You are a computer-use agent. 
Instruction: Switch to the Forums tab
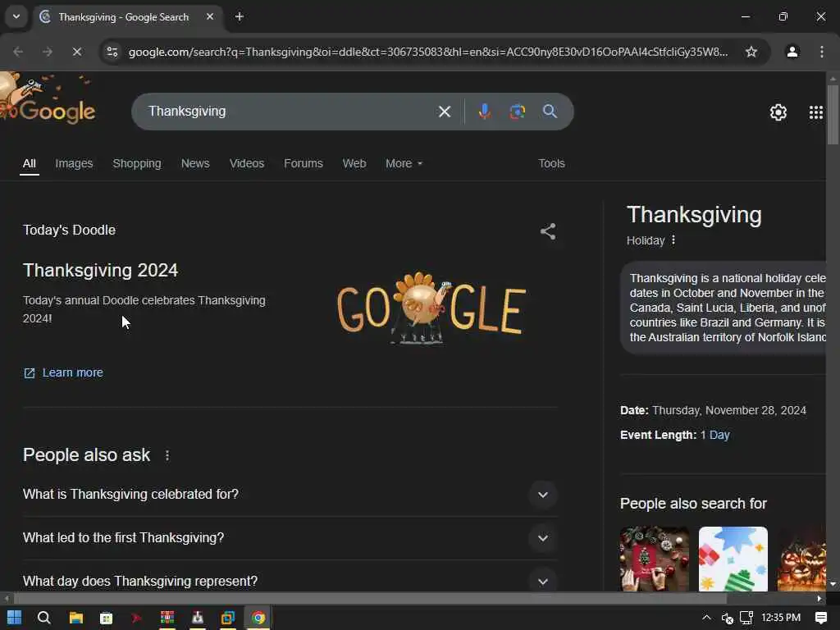point(304,163)
